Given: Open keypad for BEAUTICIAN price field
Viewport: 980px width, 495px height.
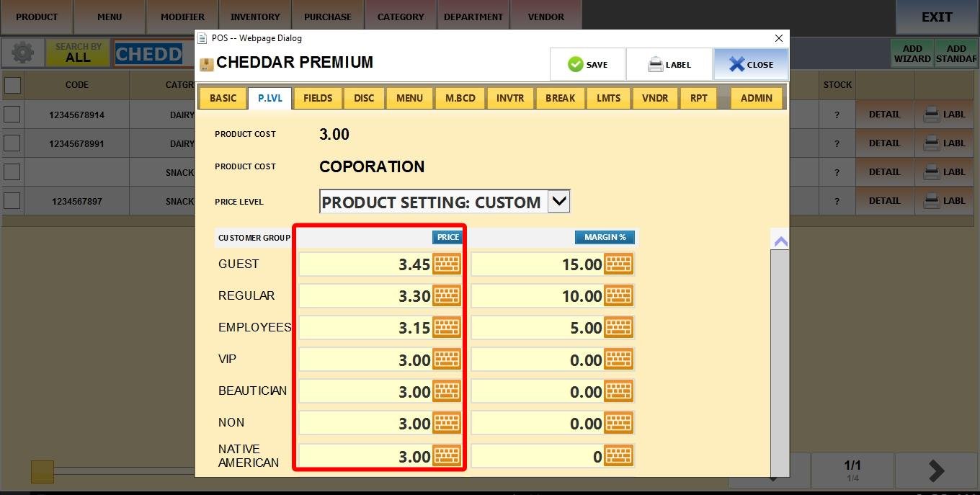Looking at the screenshot, I should coord(446,391).
